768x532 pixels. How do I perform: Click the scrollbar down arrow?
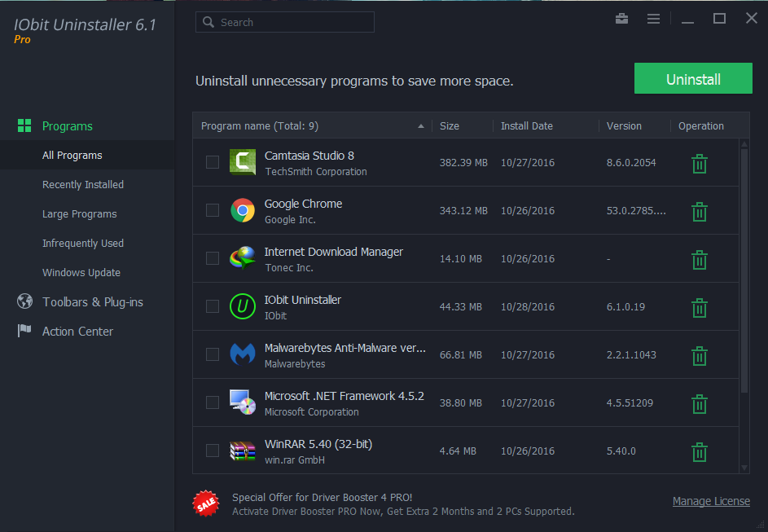pos(744,468)
